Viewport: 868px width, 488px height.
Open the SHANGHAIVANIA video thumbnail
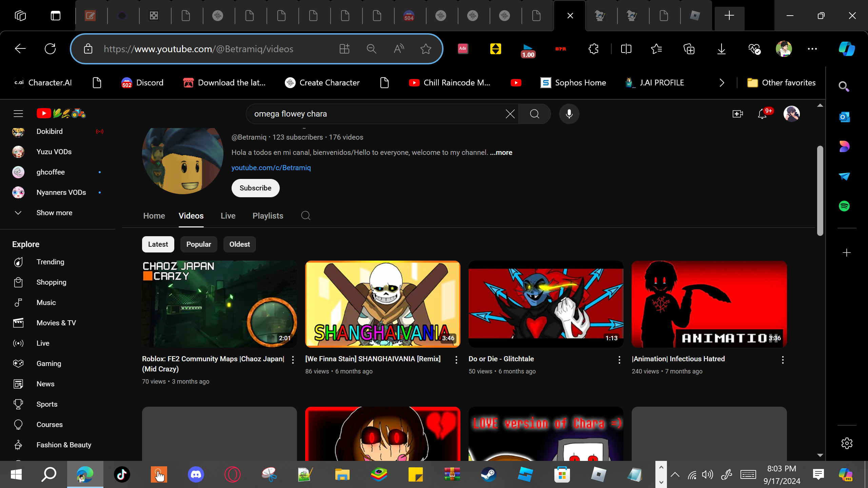(x=382, y=304)
